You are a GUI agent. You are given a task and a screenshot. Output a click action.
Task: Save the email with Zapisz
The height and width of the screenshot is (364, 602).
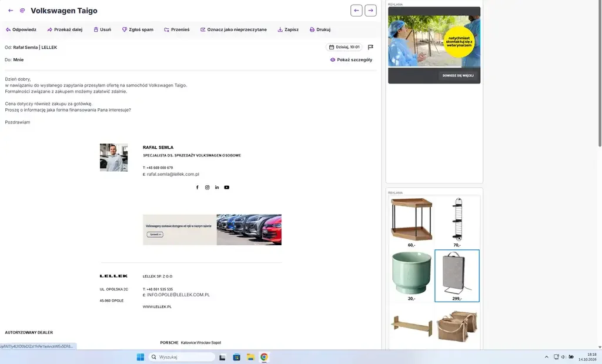[288, 29]
